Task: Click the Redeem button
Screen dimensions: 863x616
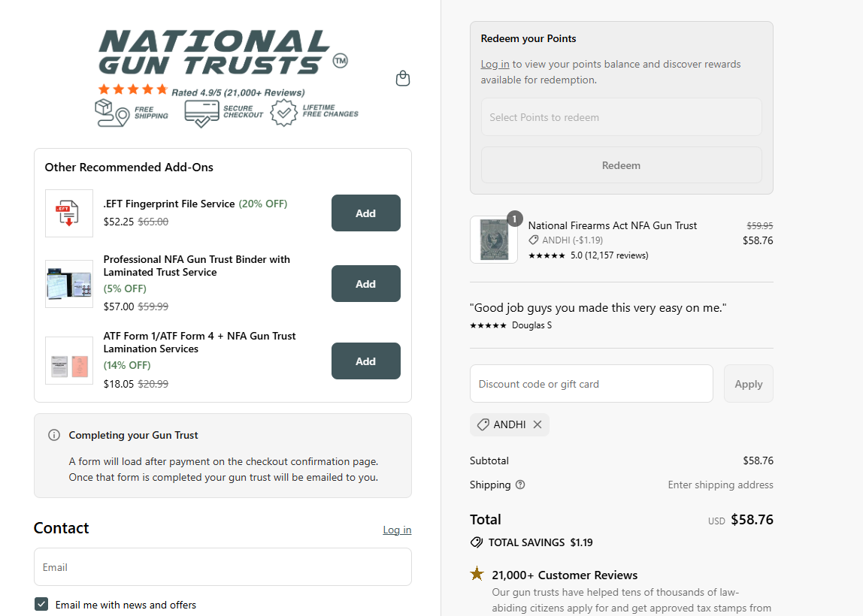Action: point(622,165)
